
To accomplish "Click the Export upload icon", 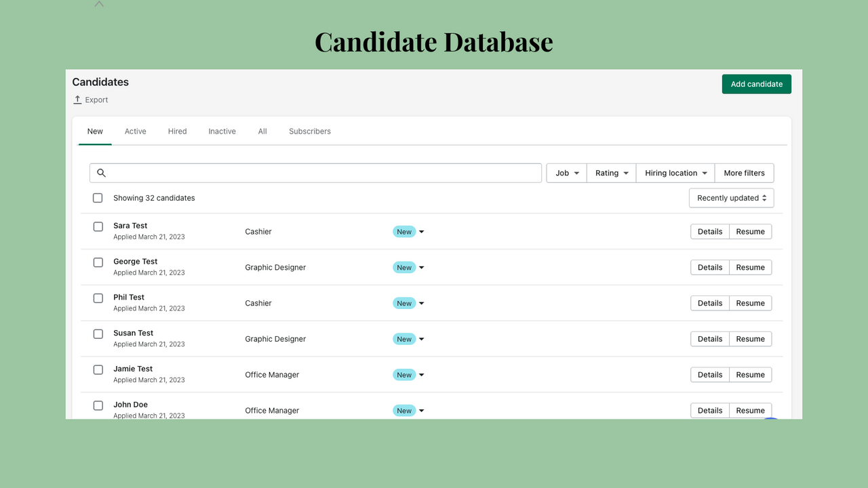I will tap(77, 99).
